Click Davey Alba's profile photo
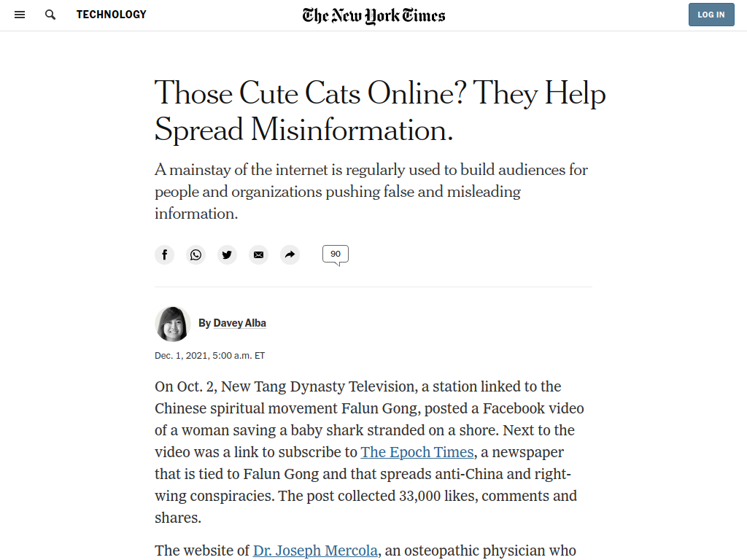Screen dimensions: 747x560 [172, 324]
